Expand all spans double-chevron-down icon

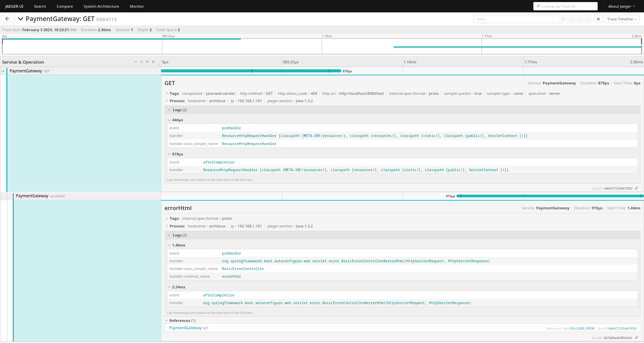[147, 62]
